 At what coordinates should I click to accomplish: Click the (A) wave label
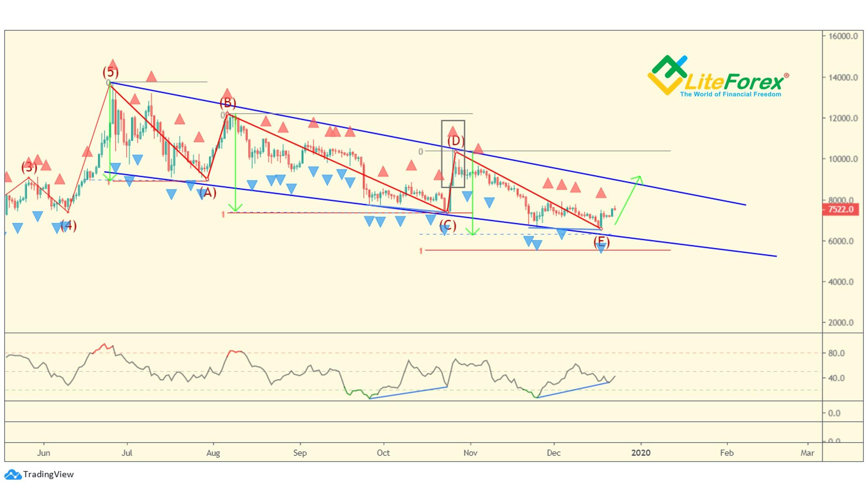[x=208, y=193]
